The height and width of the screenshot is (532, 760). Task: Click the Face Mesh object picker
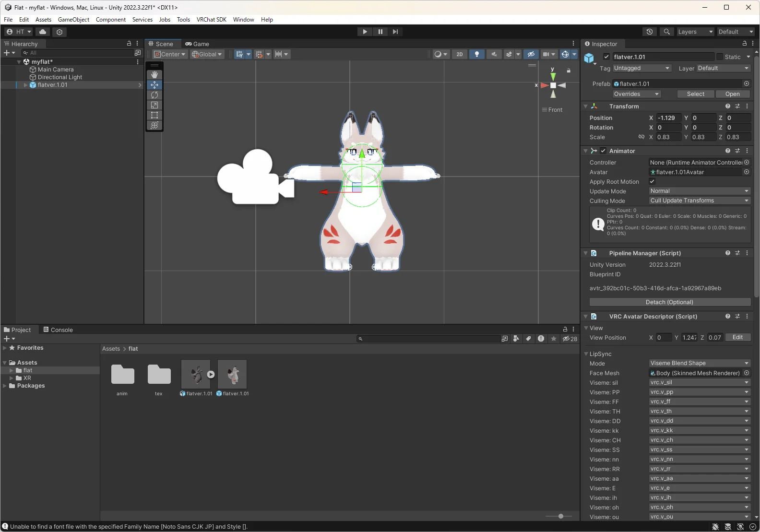[x=747, y=373]
